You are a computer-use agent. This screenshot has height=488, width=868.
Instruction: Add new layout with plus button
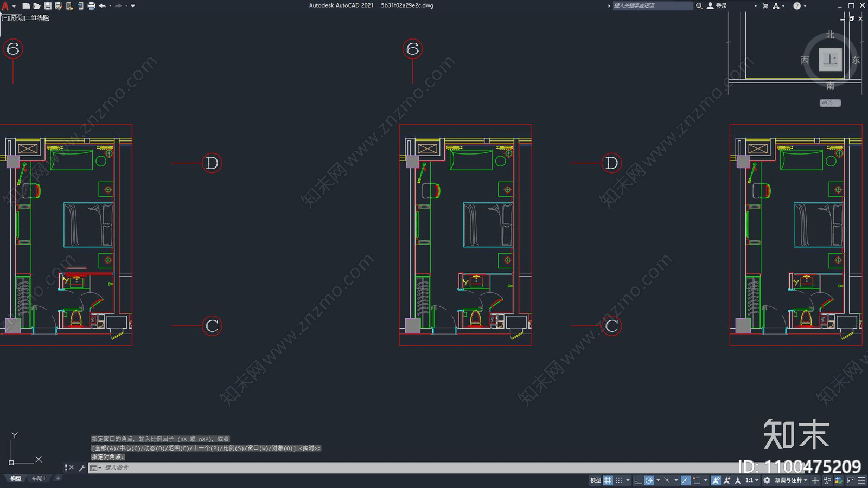tap(58, 478)
